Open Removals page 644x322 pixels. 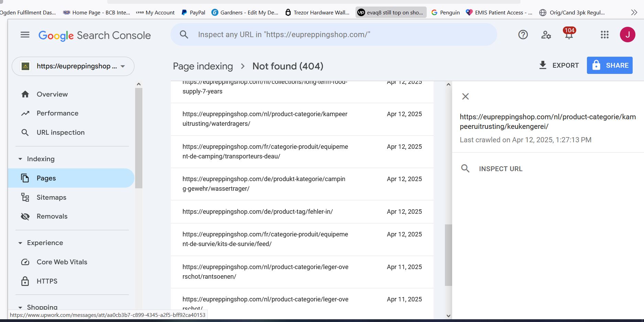52,216
